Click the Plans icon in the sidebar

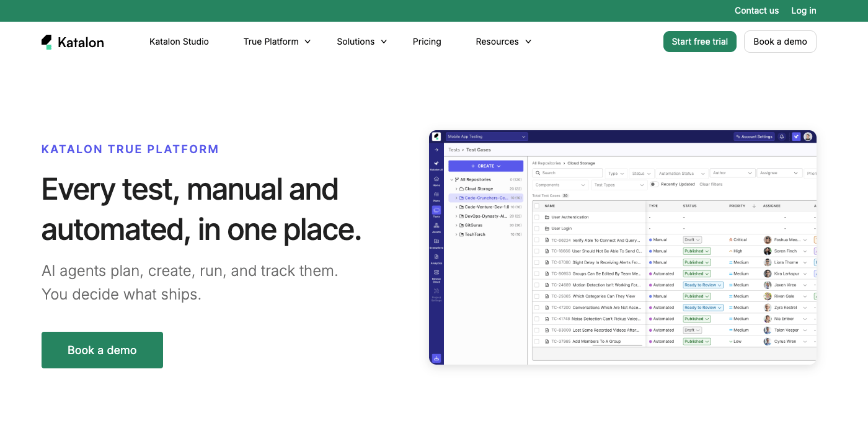click(x=436, y=196)
